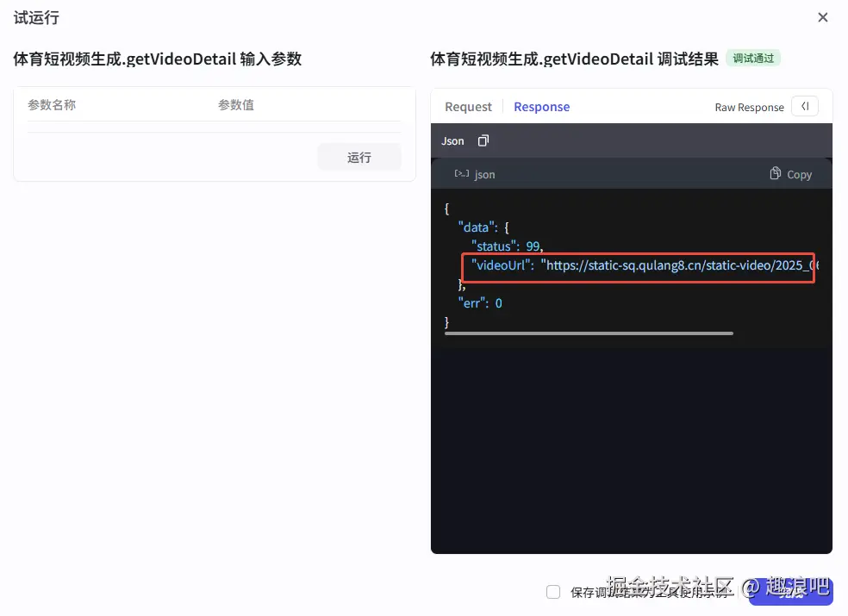The image size is (848, 616).
Task: Click the 调试通过 status badge
Action: pos(753,59)
